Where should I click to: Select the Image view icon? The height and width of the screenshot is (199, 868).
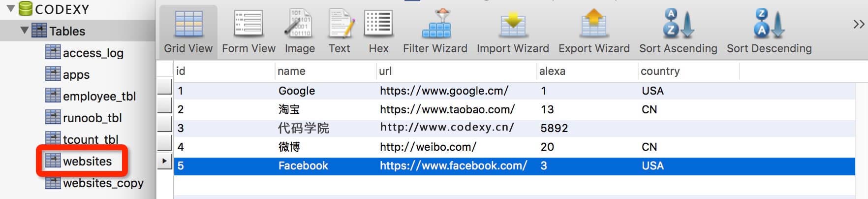[300, 32]
